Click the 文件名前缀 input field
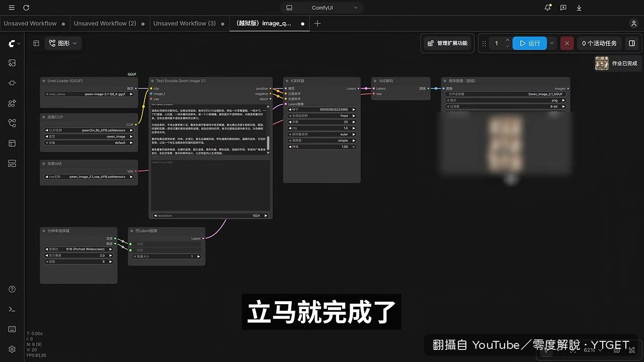 tap(506, 94)
